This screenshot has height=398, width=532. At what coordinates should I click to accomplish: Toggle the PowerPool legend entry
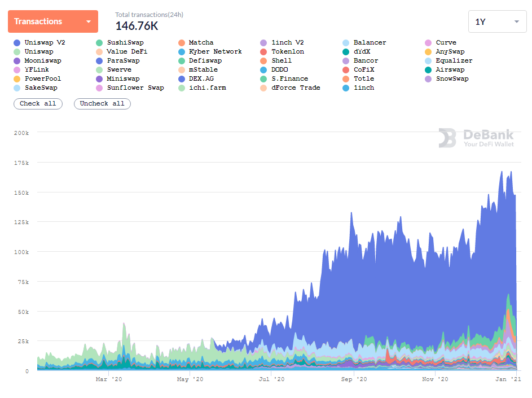tap(37, 79)
